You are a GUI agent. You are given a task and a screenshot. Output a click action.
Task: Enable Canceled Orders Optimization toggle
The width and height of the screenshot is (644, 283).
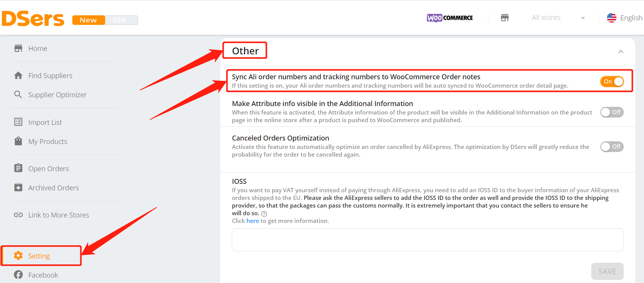[612, 147]
